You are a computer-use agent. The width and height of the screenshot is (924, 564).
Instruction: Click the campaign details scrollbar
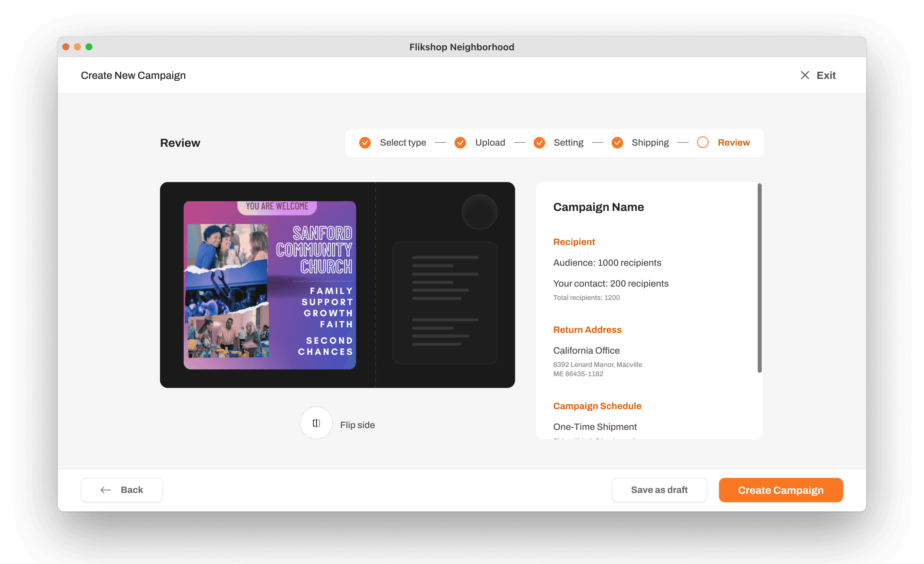[x=759, y=278]
